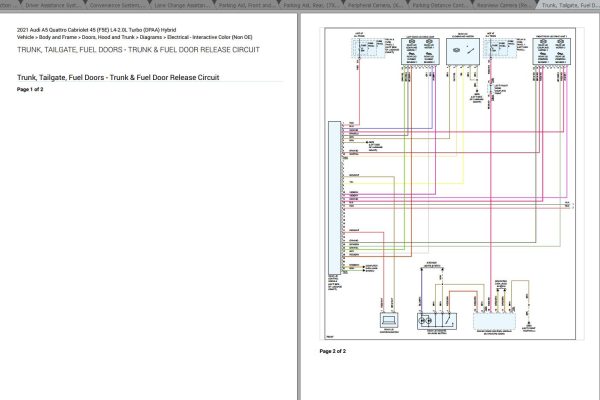This screenshot has height=400, width=600.
Task: Click the Page 2 of 2 label
Action: tap(333, 351)
